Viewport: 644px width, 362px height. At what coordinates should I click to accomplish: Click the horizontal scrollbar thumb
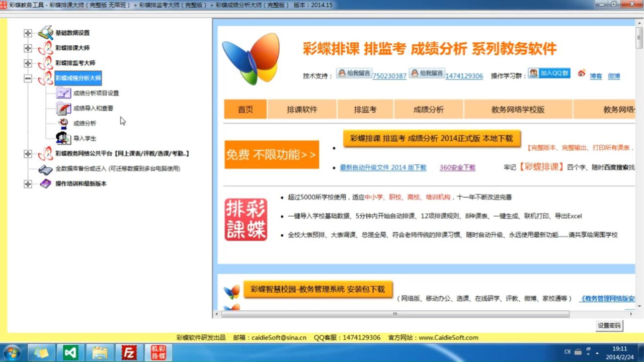(395, 314)
